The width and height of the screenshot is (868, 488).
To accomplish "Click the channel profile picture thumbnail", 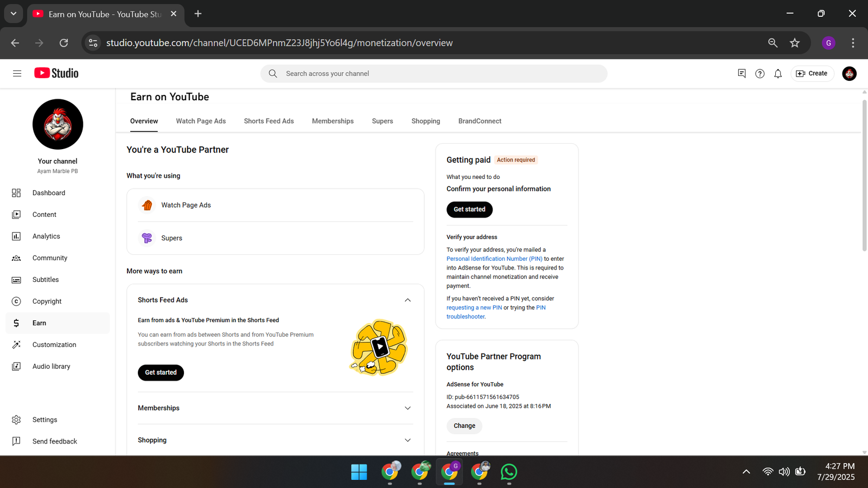I will click(x=58, y=124).
